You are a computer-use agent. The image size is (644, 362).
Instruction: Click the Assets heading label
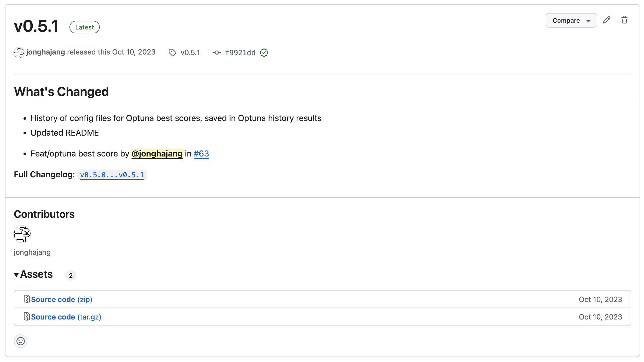click(37, 274)
